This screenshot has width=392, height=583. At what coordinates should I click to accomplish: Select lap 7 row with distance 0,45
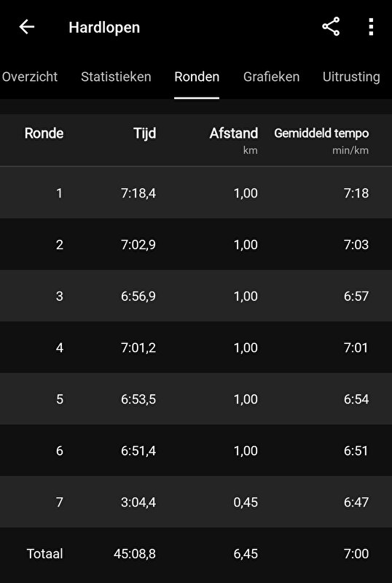coord(196,502)
